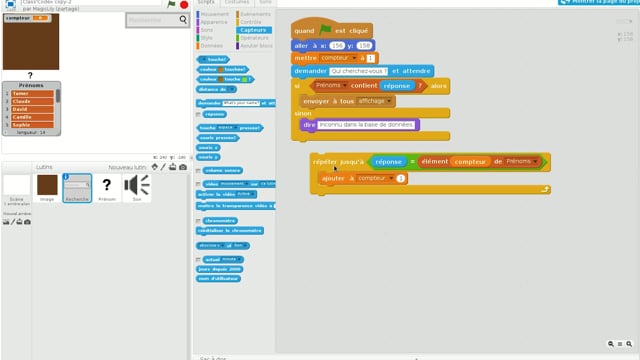The width and height of the screenshot is (640, 360).
Task: Open affichage dropdown in envoyer à tous
Action: pos(389,101)
